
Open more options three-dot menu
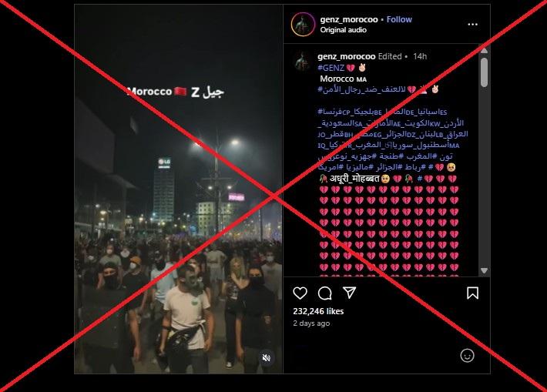[x=473, y=25]
